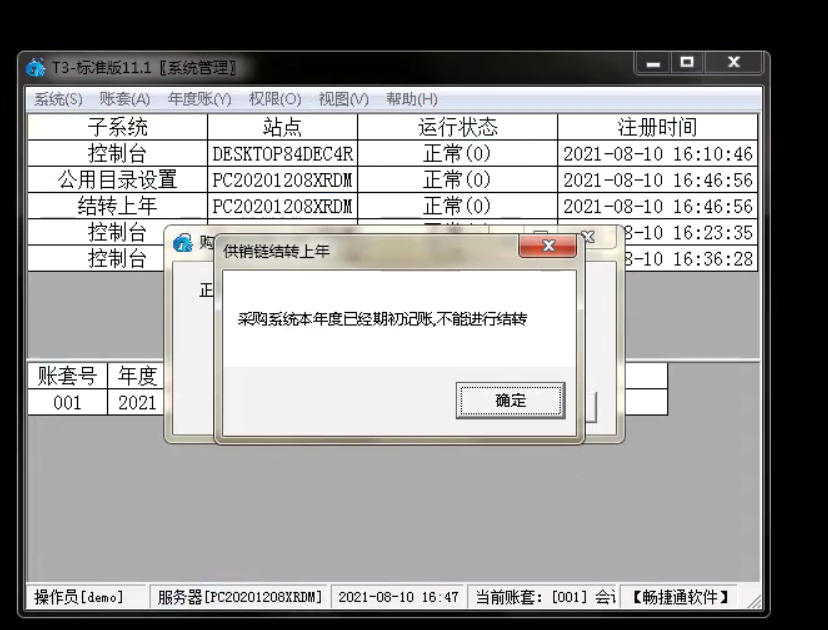Close the T3 系统管理 main window

(733, 63)
